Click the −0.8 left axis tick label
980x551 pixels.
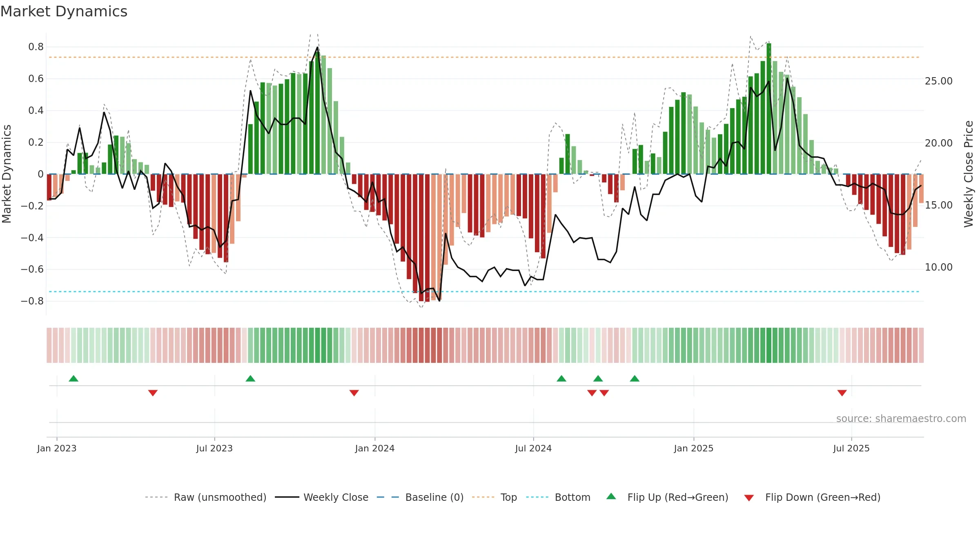coord(32,301)
